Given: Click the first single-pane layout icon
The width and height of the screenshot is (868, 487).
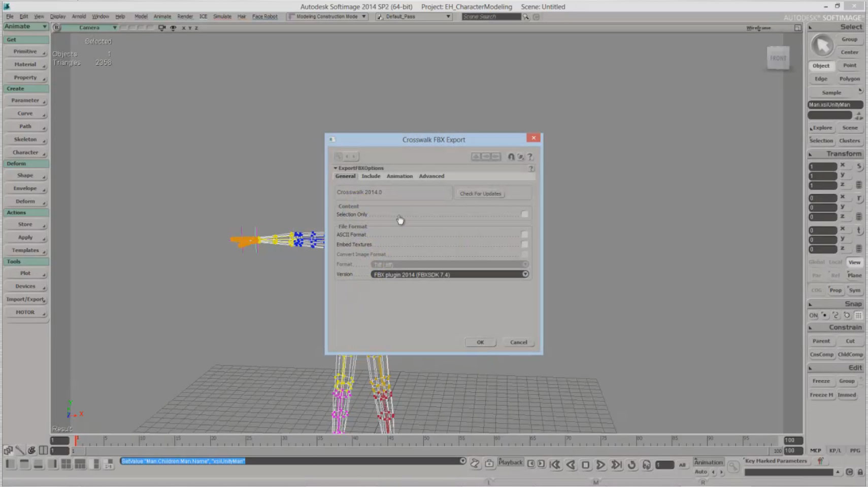Looking at the screenshot, I should click(10, 464).
